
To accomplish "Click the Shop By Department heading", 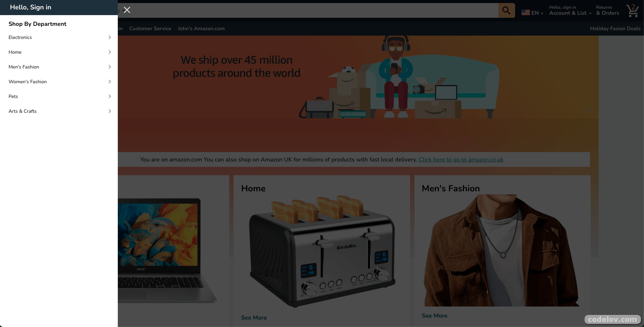I will pyautogui.click(x=37, y=24).
